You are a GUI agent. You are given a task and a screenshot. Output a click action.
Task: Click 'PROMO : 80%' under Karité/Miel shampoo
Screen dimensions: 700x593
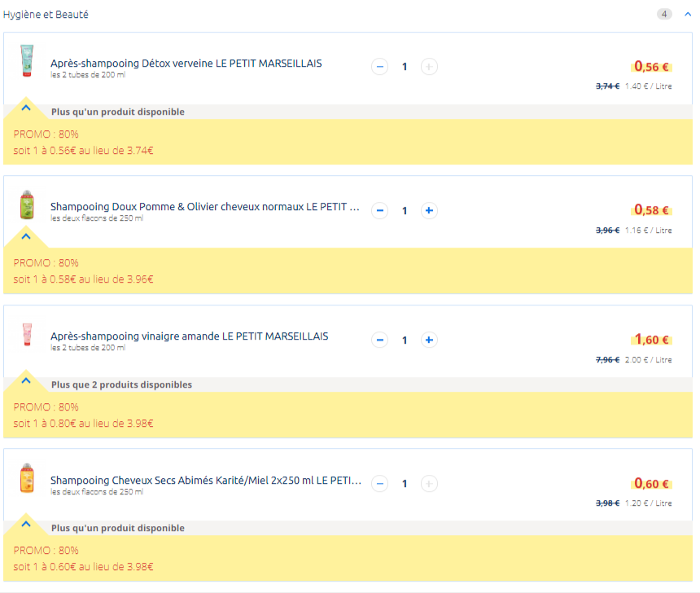pyautogui.click(x=46, y=551)
